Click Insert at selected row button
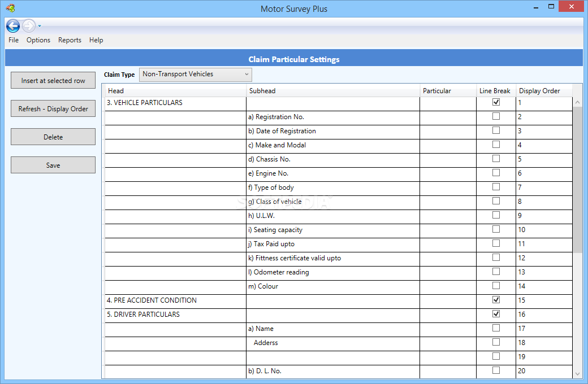 click(53, 81)
